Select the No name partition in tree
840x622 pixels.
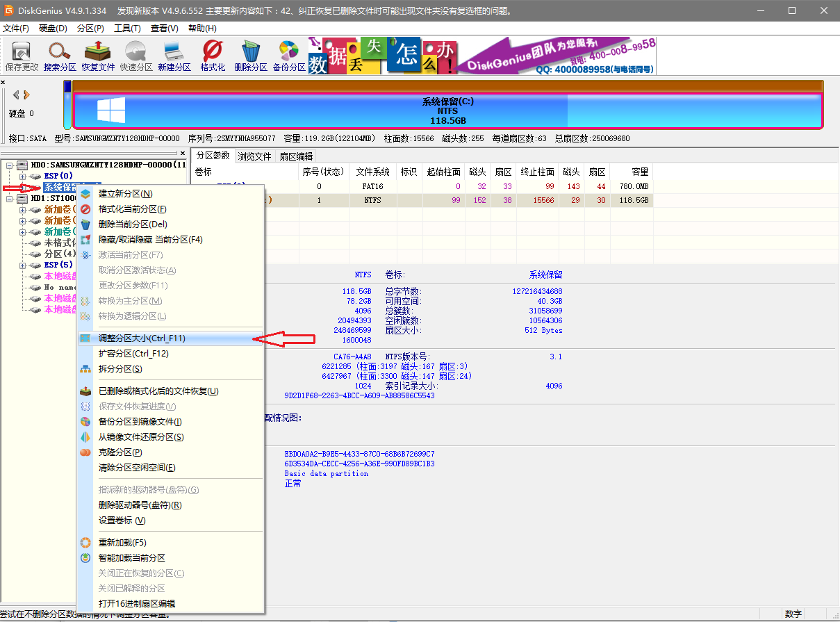coord(60,287)
